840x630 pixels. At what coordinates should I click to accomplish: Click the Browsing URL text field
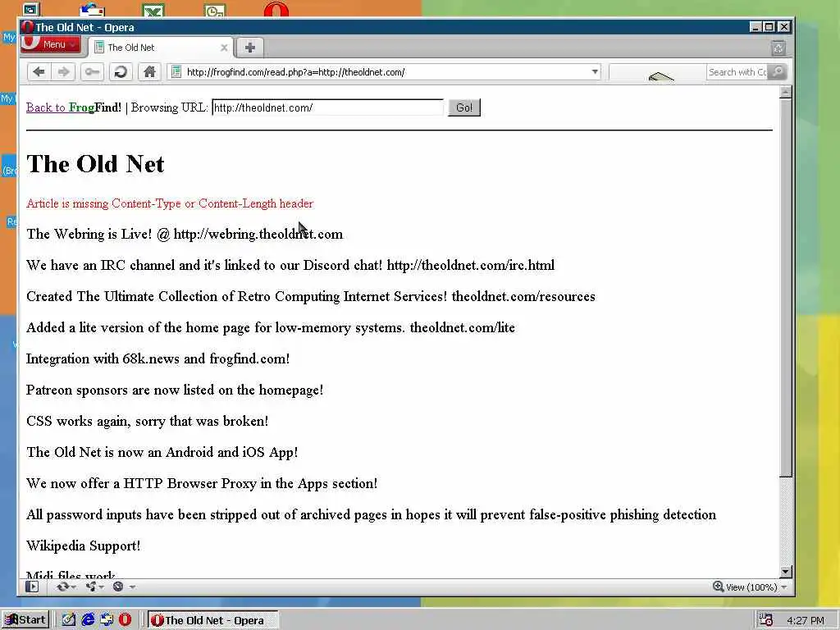(328, 107)
